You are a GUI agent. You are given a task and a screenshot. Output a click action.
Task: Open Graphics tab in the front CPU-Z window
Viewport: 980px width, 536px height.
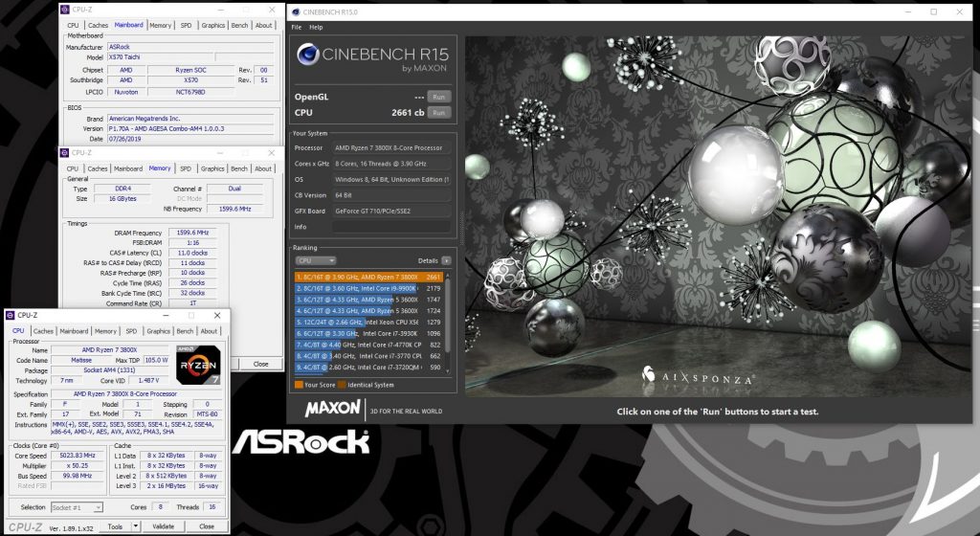158,331
